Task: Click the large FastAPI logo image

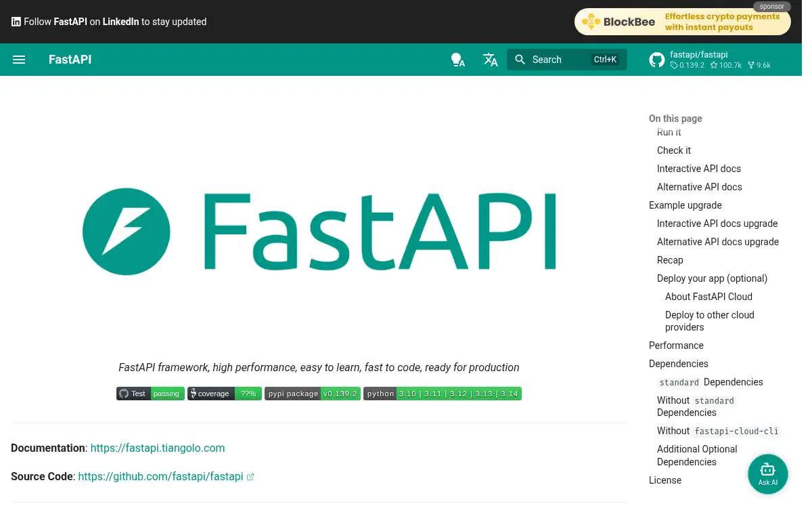Action: tap(319, 232)
